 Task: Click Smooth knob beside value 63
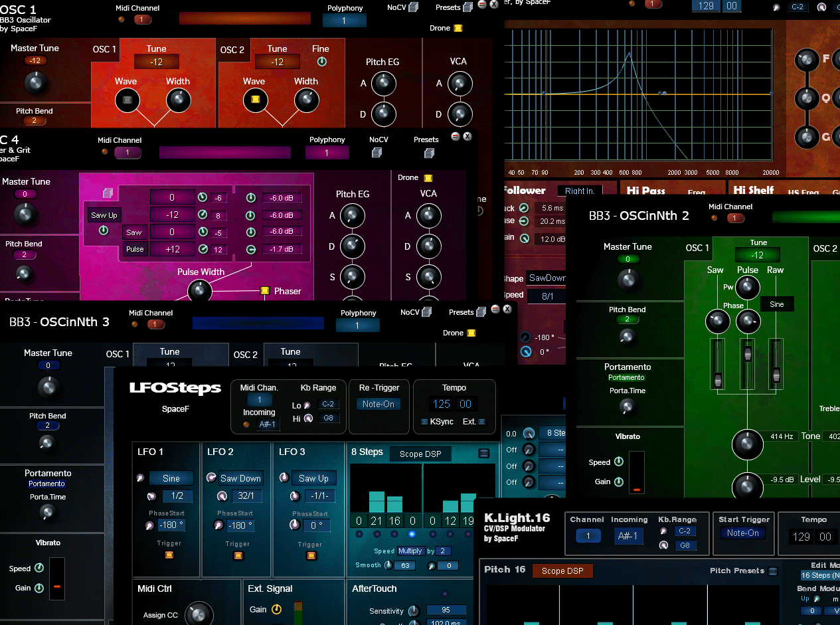388,565
